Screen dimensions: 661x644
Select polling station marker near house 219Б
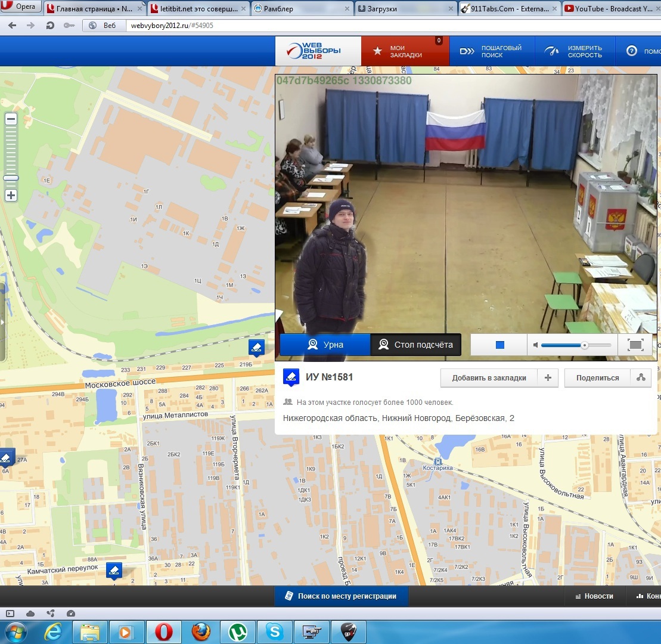tap(256, 348)
